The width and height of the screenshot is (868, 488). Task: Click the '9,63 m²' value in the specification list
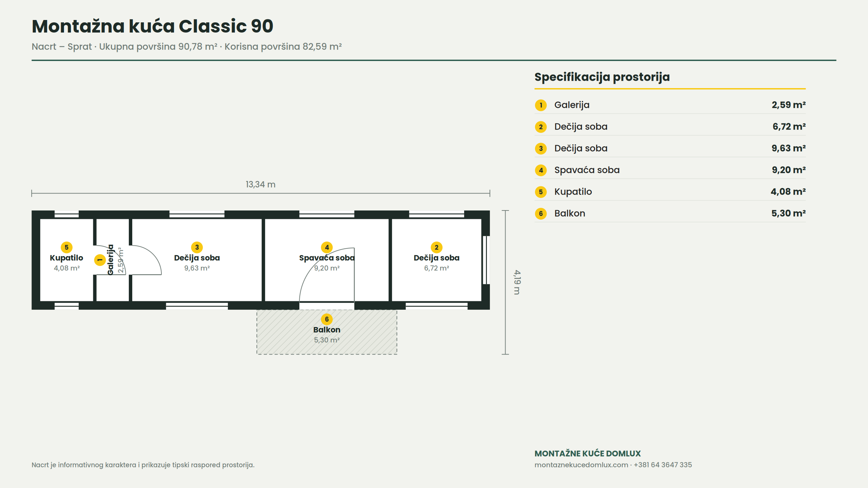[x=789, y=148]
